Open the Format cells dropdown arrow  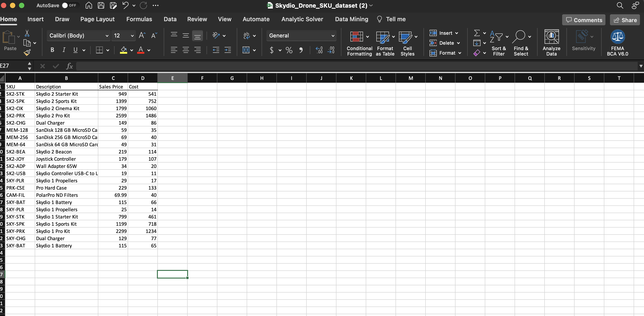click(460, 53)
